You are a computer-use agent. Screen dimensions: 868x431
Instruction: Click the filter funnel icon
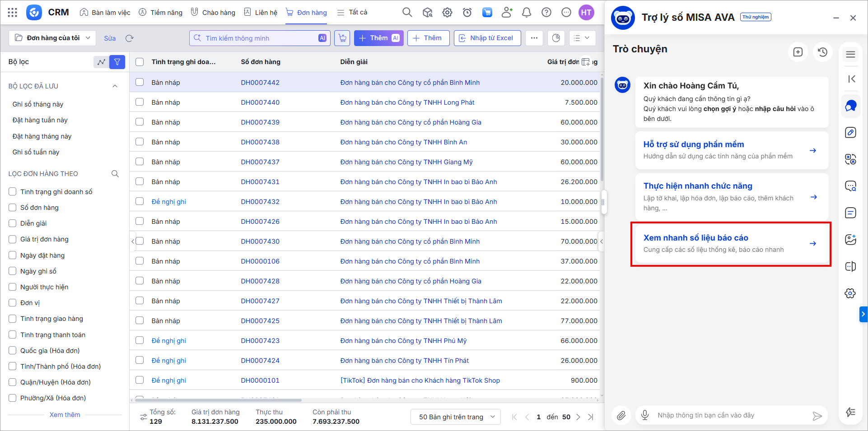pos(117,62)
